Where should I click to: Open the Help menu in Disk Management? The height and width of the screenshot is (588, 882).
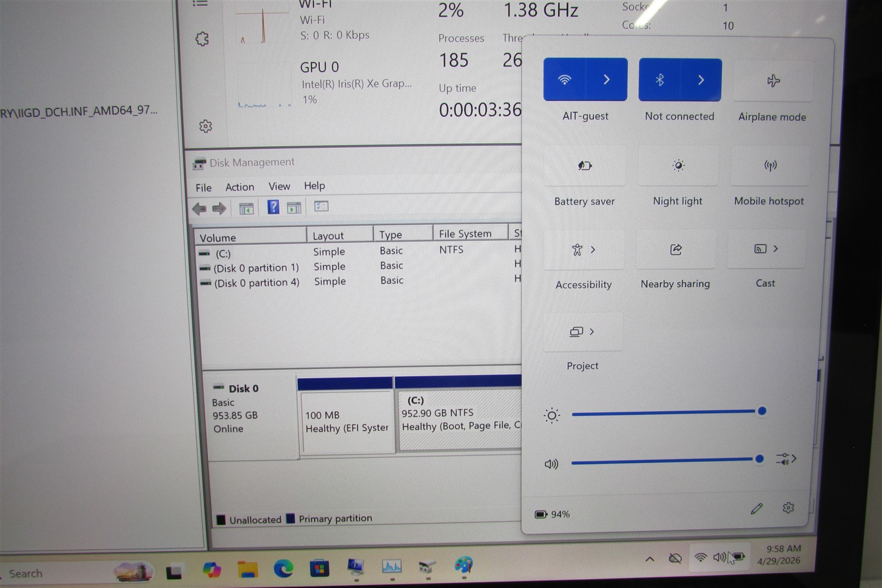(x=314, y=186)
